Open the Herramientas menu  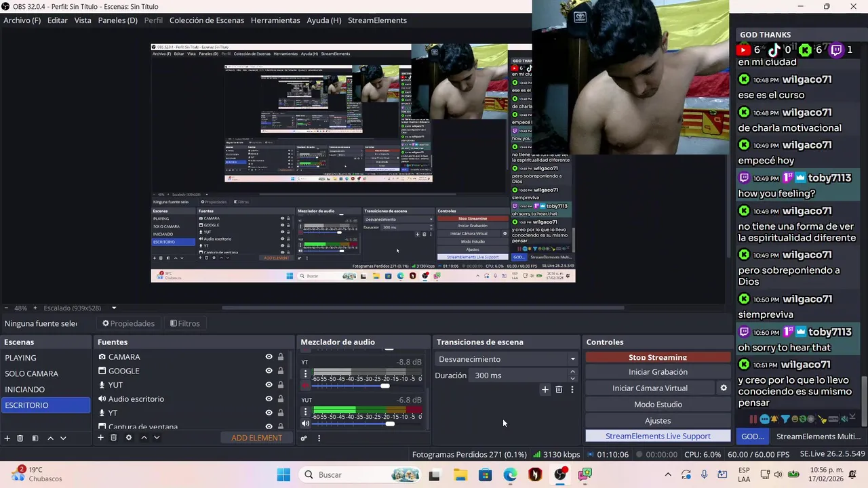275,20
